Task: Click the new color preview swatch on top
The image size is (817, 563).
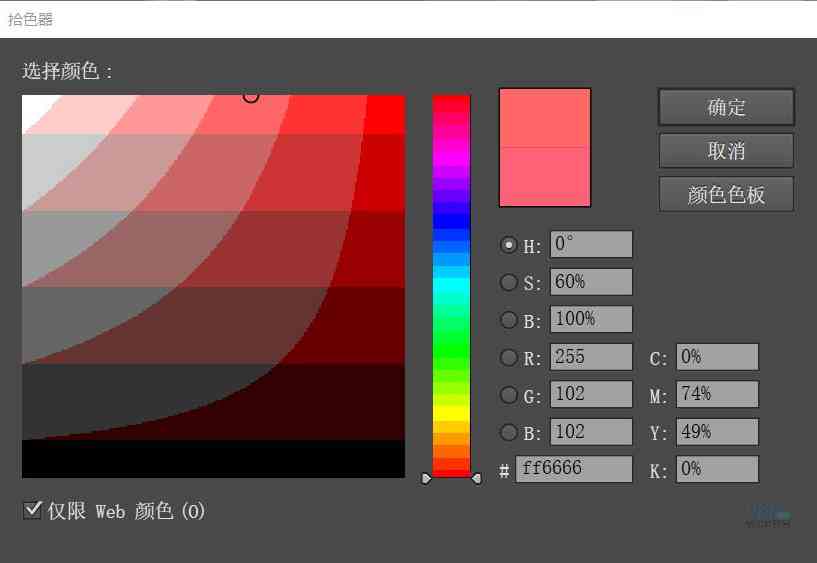Action: (545, 118)
